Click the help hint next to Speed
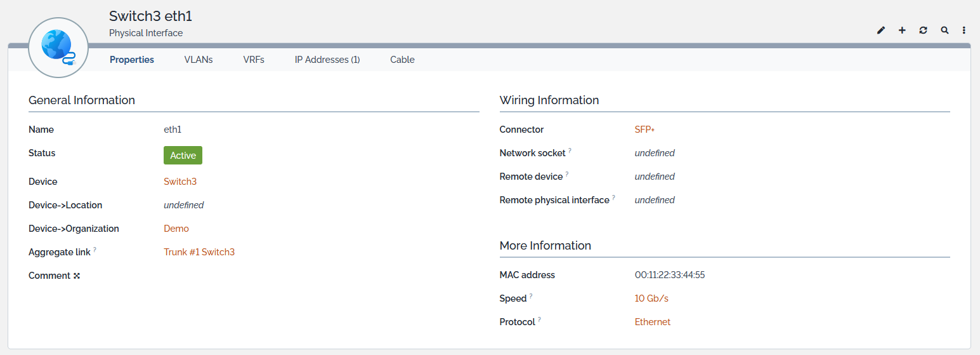The width and height of the screenshot is (980, 355). tap(531, 297)
